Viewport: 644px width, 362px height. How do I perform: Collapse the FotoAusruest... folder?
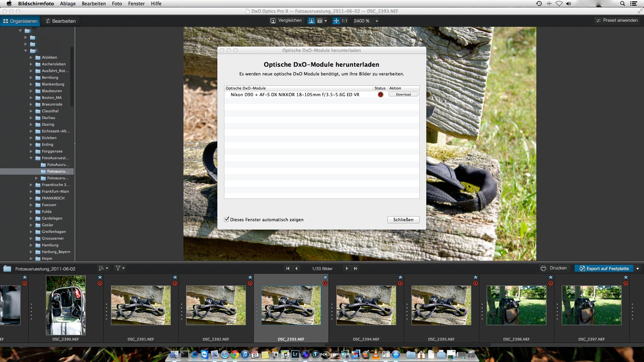(x=31, y=158)
